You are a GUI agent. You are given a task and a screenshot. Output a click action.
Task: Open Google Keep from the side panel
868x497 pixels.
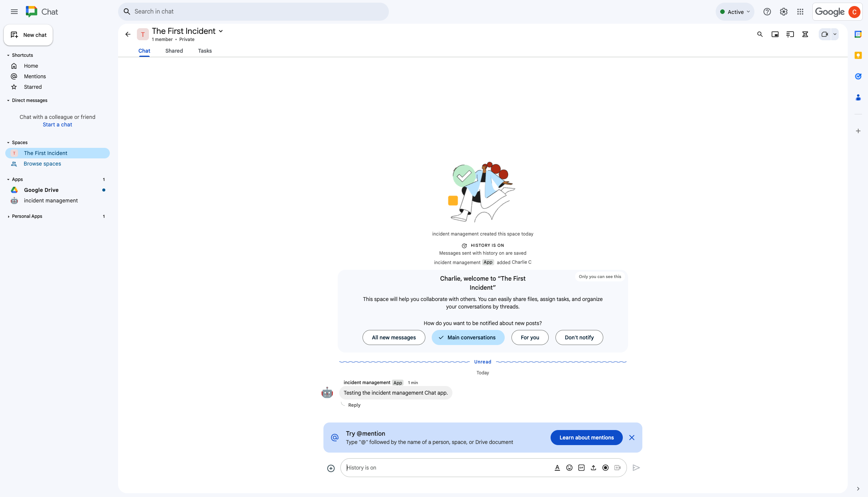click(x=858, y=55)
